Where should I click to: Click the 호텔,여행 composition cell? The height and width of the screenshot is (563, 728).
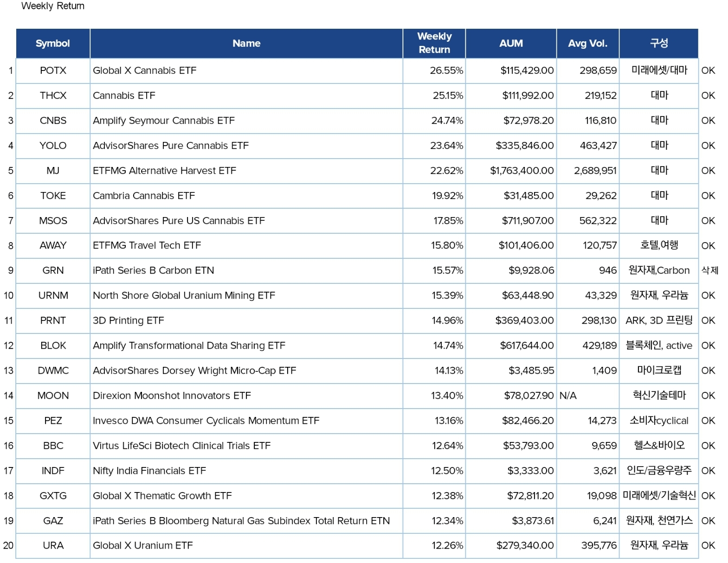click(x=659, y=245)
